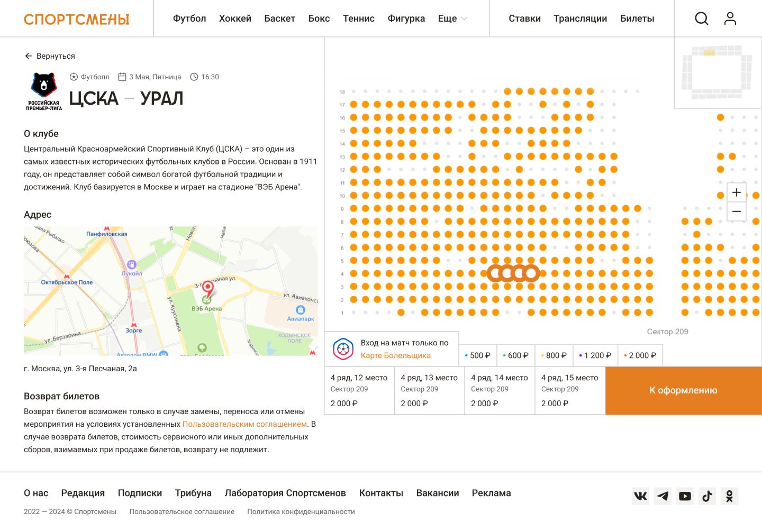Open the Трансляции menu item
This screenshot has width=762, height=532.
click(x=580, y=19)
